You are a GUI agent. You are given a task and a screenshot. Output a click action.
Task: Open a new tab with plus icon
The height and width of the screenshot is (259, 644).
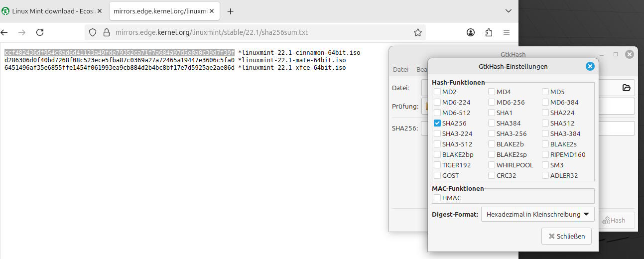click(230, 11)
